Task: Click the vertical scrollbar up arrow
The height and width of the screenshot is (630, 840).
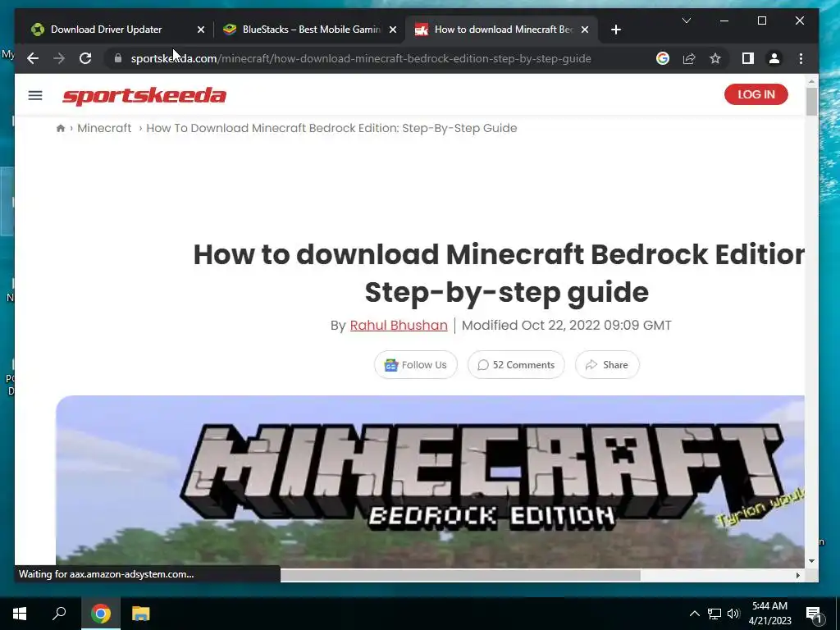Action: 811,81
